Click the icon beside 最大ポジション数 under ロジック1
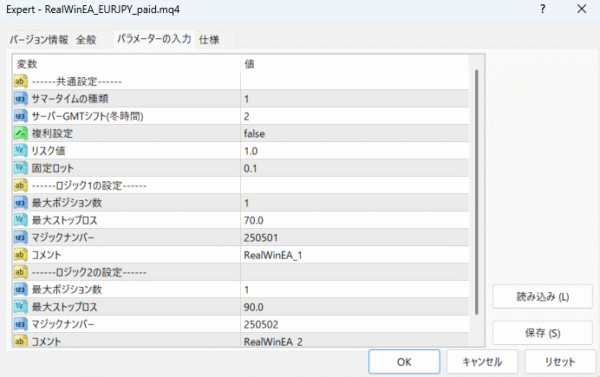600x377 pixels. 20,202
